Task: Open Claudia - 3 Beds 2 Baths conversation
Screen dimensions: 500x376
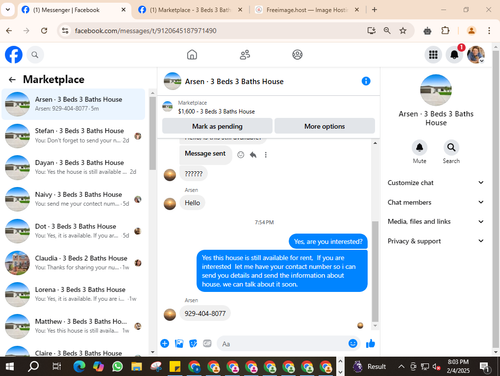Action: click(x=73, y=263)
